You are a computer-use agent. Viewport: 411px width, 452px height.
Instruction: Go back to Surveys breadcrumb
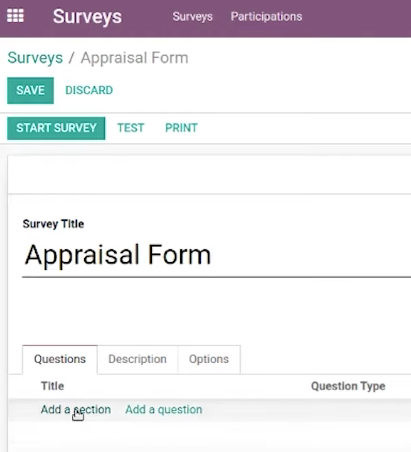(35, 58)
